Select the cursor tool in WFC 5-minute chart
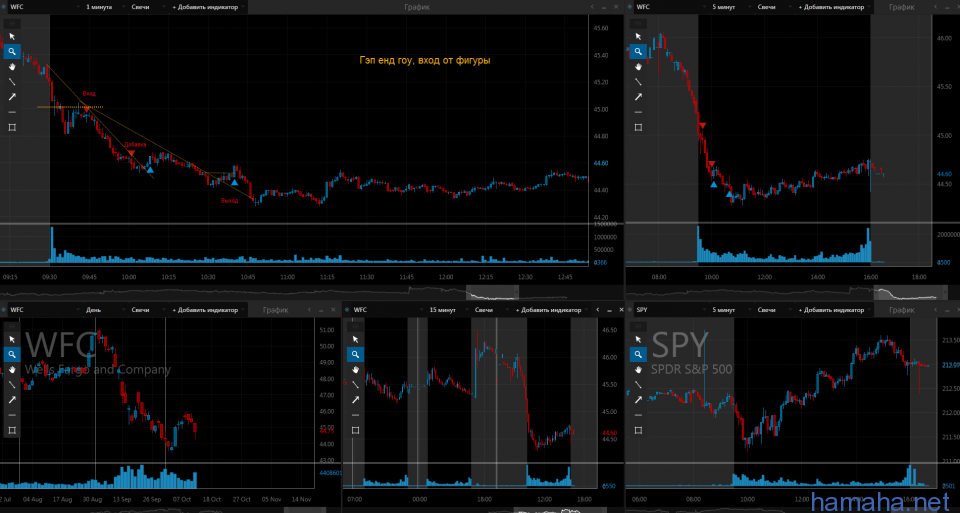This screenshot has height=513, width=960. coord(638,37)
